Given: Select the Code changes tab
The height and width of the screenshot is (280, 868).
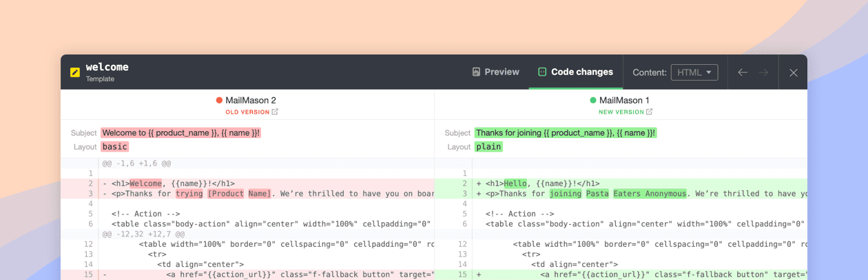Looking at the screenshot, I should 576,72.
